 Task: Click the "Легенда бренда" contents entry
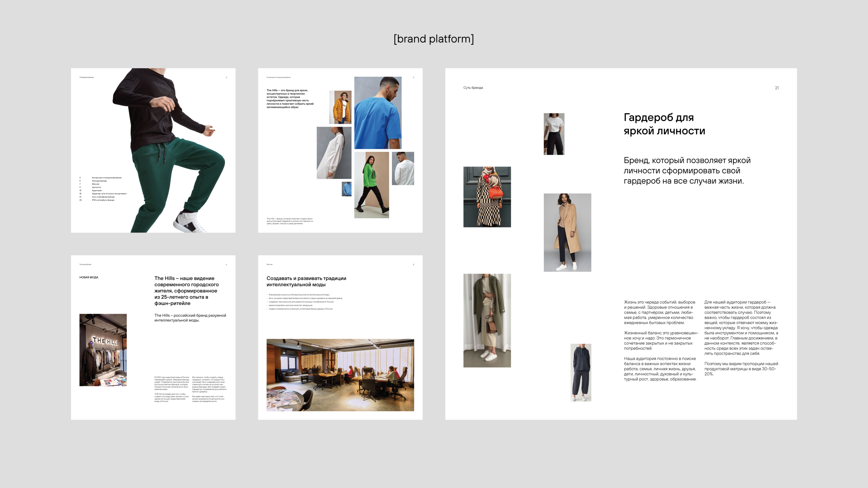pyautogui.click(x=99, y=181)
